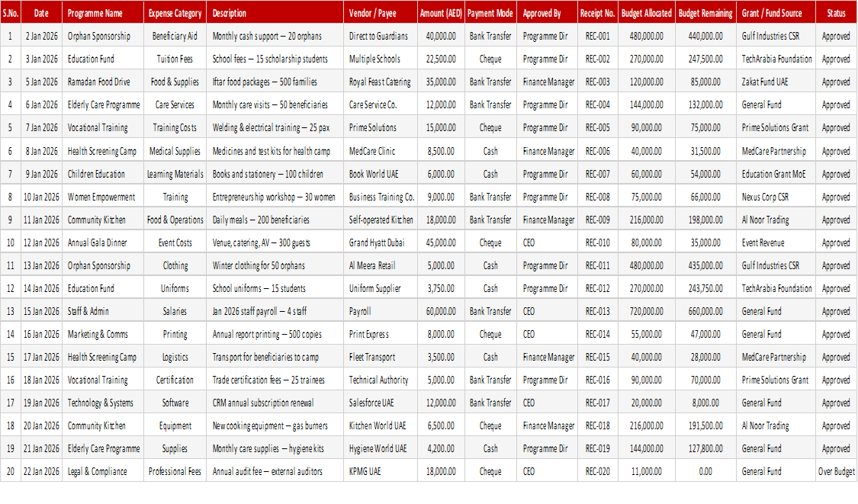The image size is (858, 504).
Task: Click the 'Approved By' header cell
Action: tap(547, 13)
